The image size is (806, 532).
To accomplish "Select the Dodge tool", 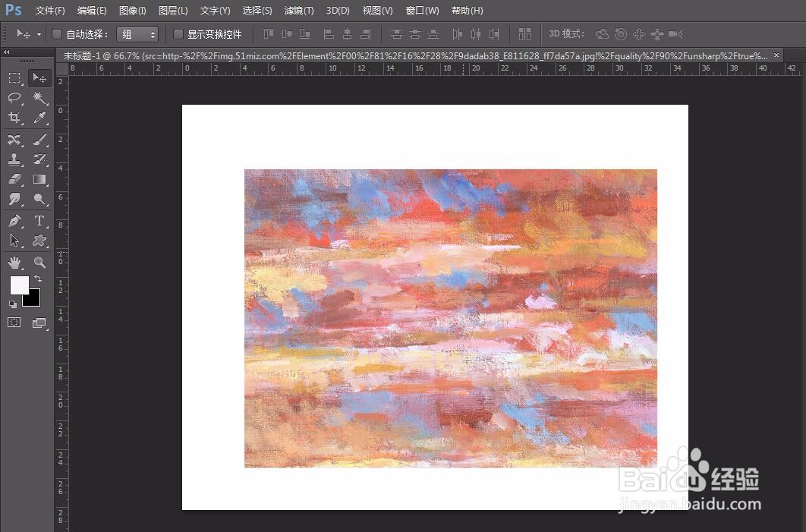I will [39, 199].
